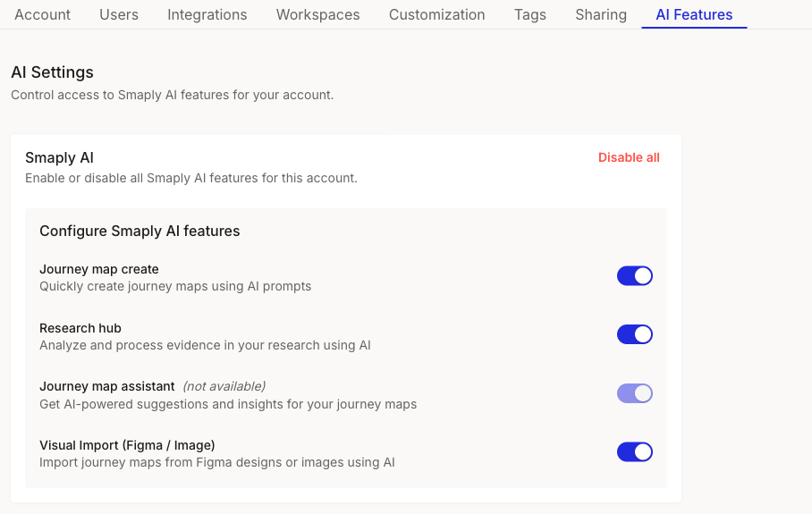Open the Sharing tab
The width and height of the screenshot is (812, 514).
[x=601, y=14]
